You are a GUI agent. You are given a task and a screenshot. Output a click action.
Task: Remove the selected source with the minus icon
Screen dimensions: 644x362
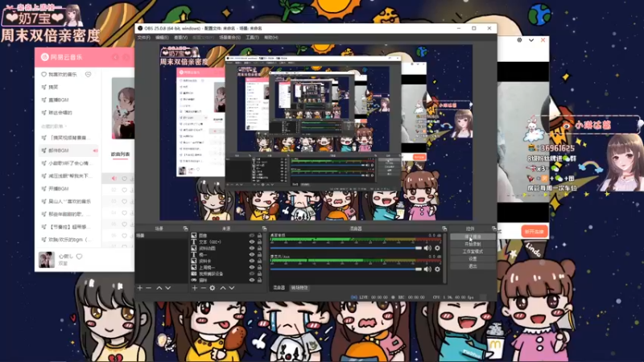tap(204, 288)
